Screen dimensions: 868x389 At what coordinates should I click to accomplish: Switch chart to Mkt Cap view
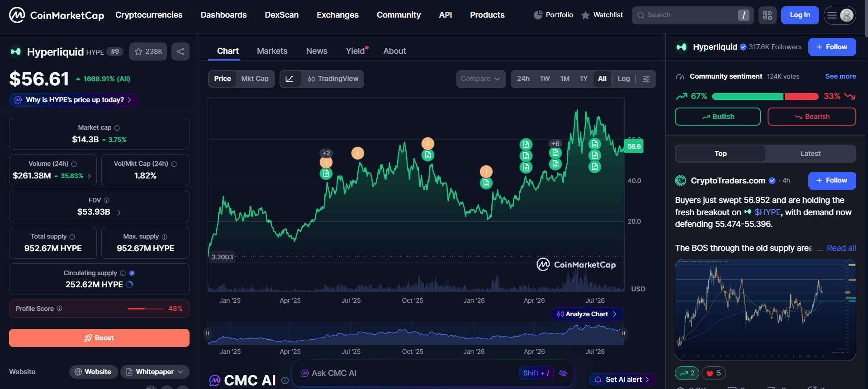[x=255, y=79]
